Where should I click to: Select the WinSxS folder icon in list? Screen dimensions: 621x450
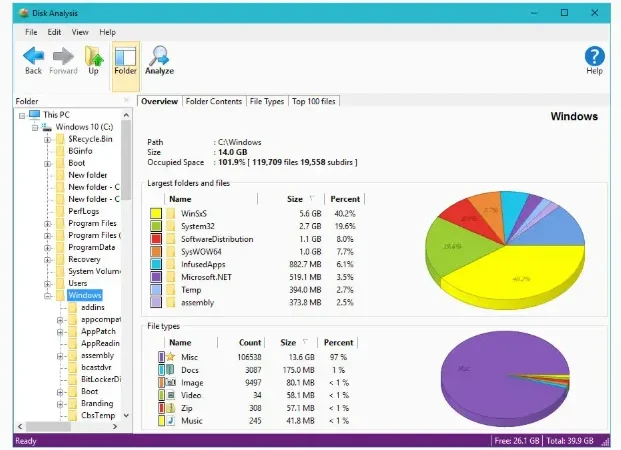[x=171, y=214]
